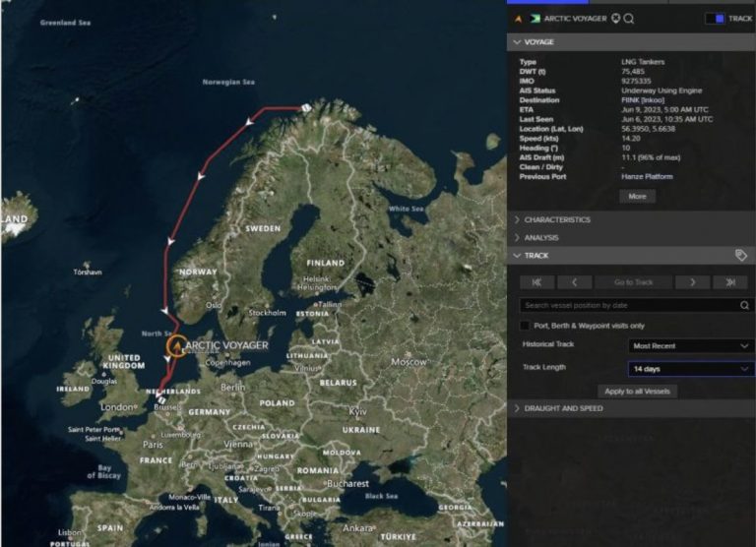Image resolution: width=756 pixels, height=547 pixels.
Task: Click the DWT value 75,485
Action: (x=633, y=72)
